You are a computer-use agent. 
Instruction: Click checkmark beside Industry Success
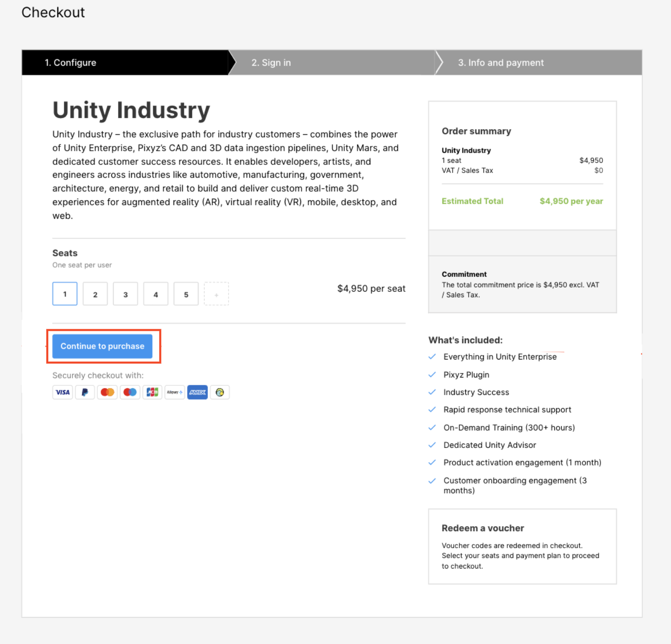(432, 392)
